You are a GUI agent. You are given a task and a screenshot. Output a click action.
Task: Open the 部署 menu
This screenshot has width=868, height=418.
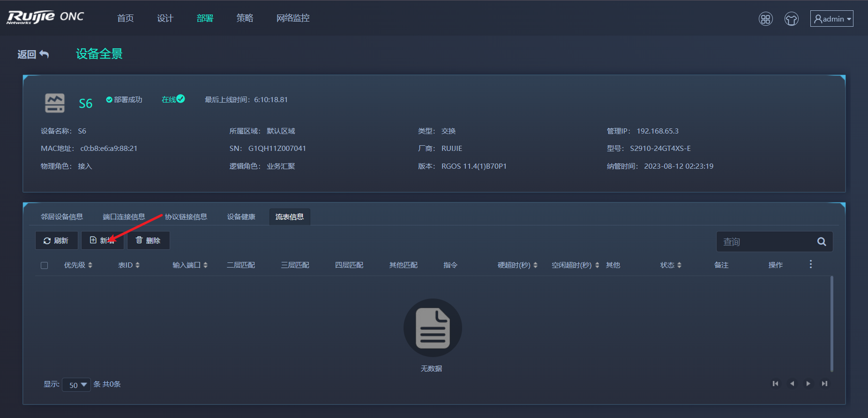click(x=205, y=18)
